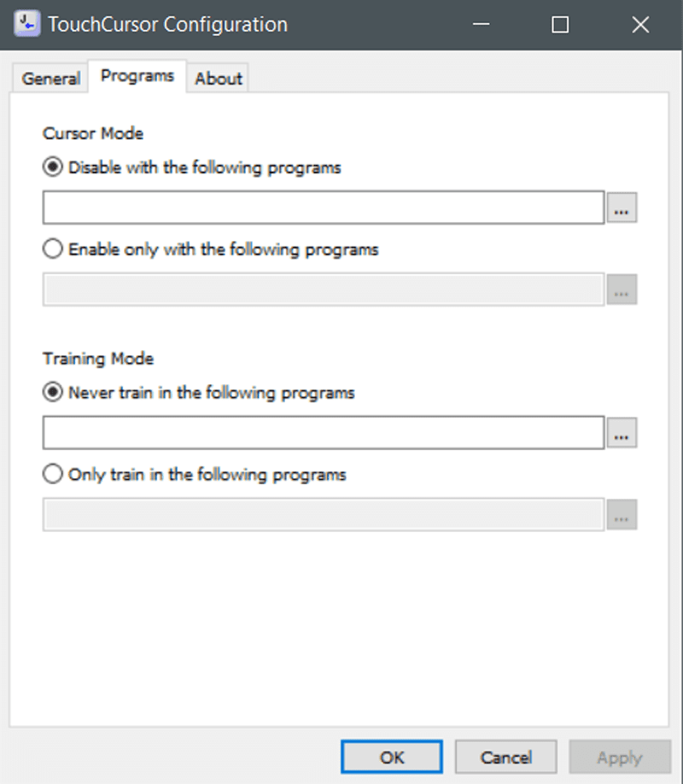The height and width of the screenshot is (784, 683).
Task: Click the only-train programs text field
Action: coord(324,514)
